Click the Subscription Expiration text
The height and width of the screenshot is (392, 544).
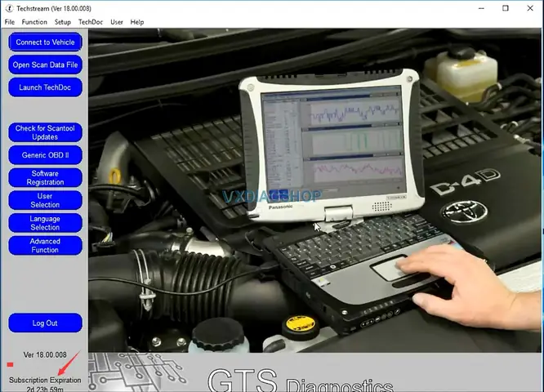pos(45,381)
